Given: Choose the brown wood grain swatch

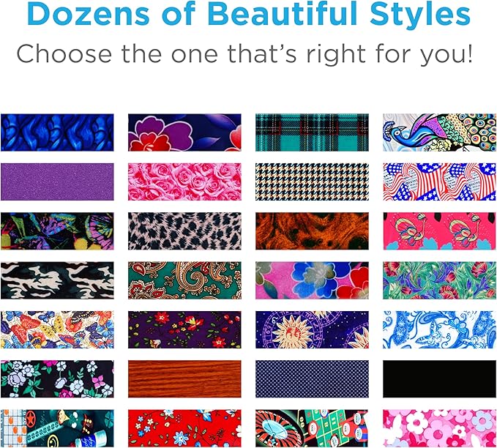Looking at the screenshot, I should click(x=184, y=379).
